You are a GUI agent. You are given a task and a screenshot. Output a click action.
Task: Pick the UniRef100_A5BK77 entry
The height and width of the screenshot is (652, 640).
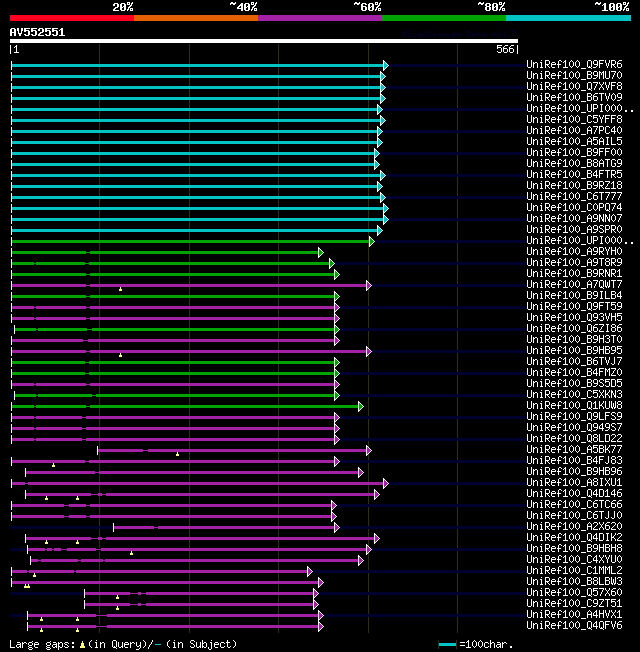574,450
